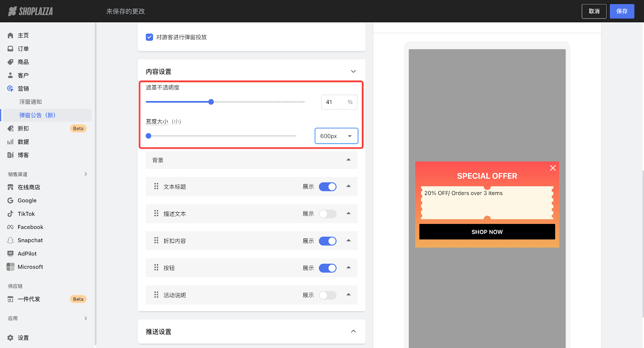Turn off the 按钮 display toggle
This screenshot has width=644, height=348.
[x=328, y=268]
